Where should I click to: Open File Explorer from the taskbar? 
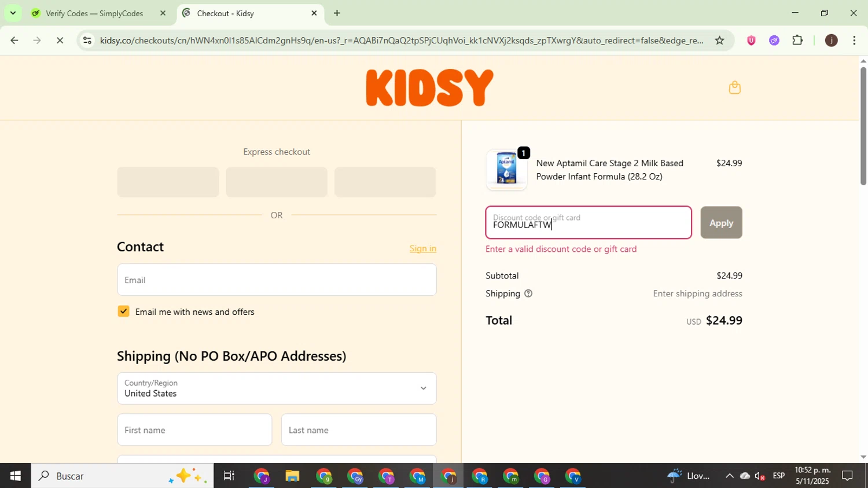(292, 476)
